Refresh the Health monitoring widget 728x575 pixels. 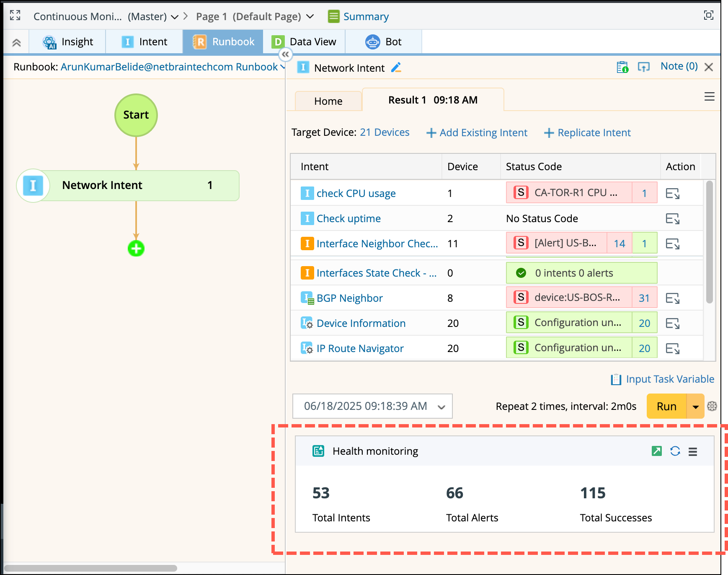coord(675,451)
